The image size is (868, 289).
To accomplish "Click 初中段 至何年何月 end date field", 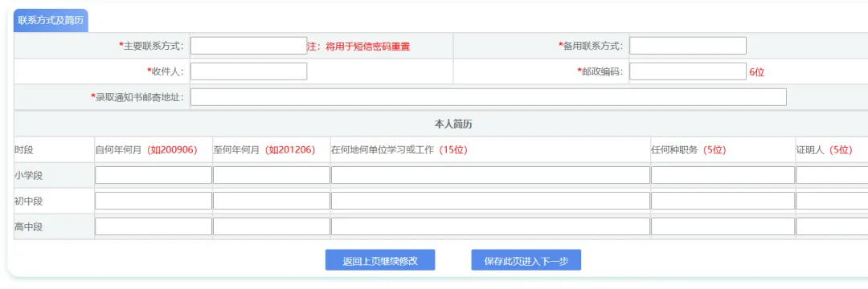I will [x=272, y=201].
